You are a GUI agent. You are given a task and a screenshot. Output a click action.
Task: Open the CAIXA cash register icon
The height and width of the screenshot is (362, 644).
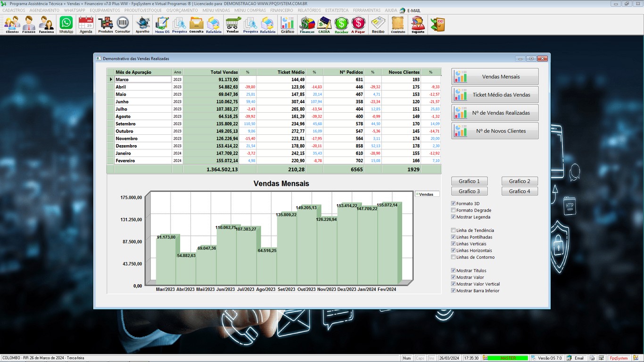click(x=324, y=25)
